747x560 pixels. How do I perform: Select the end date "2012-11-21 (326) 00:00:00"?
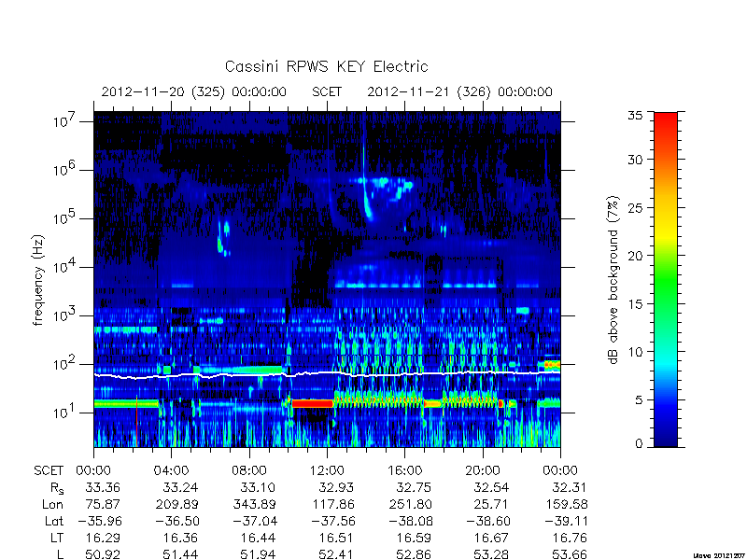point(459,91)
